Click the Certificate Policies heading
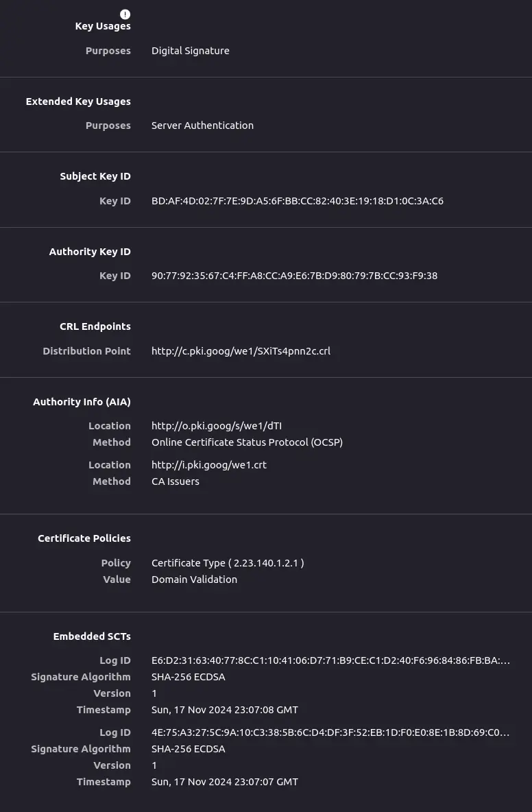Image resolution: width=532 pixels, height=812 pixels. [84, 538]
